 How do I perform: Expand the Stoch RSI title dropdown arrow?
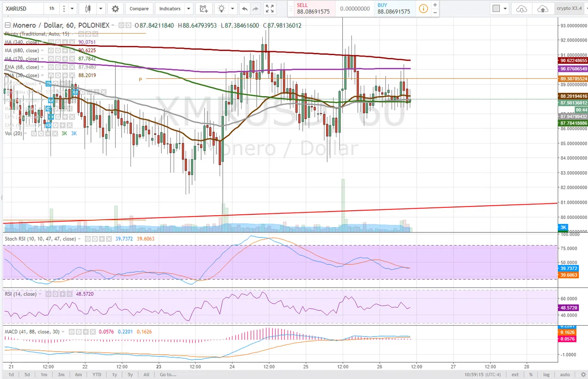(79, 239)
